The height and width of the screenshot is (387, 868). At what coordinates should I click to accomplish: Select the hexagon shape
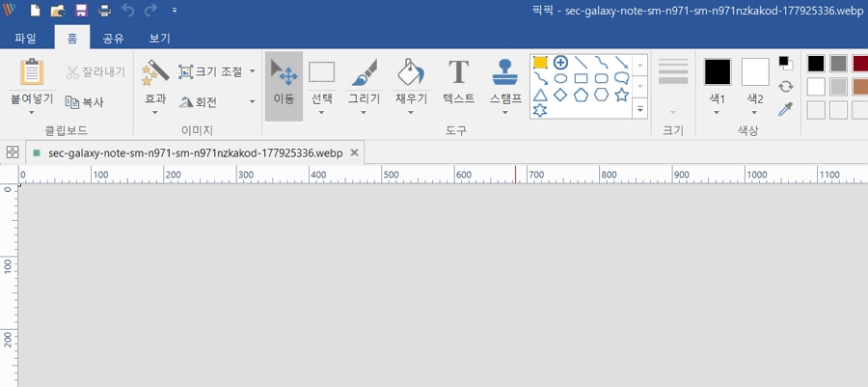click(x=601, y=95)
